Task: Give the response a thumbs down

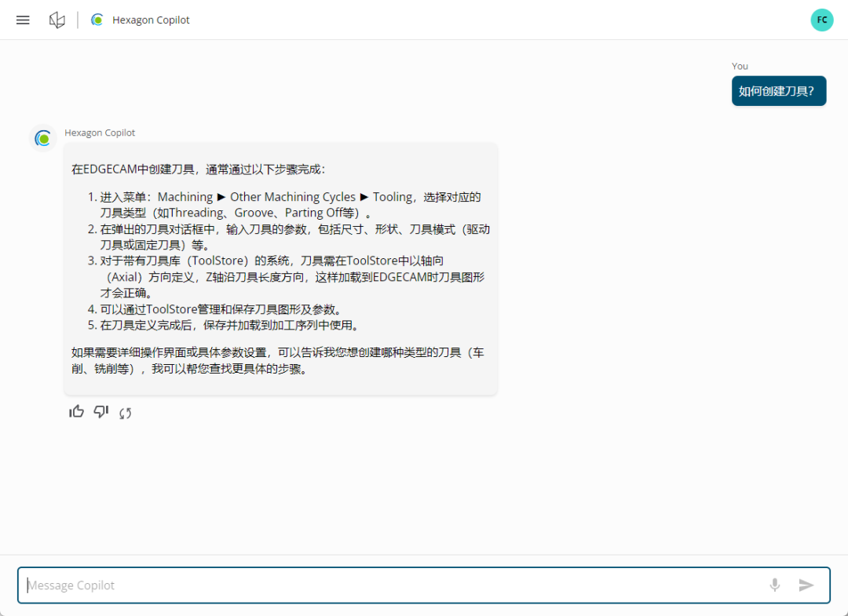Action: coord(101,412)
